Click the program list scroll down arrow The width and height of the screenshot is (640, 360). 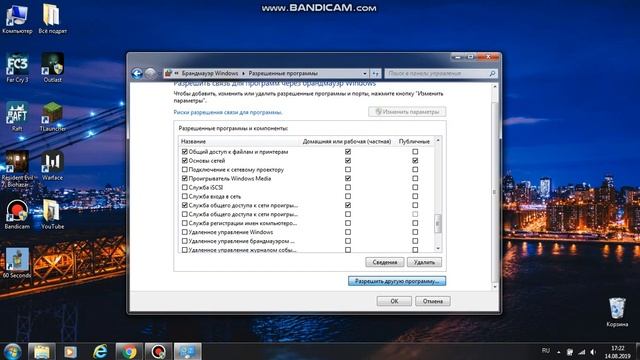(438, 249)
